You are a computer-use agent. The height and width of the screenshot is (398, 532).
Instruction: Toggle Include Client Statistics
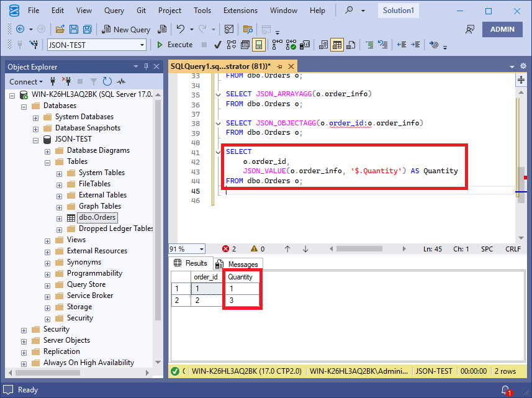pyautogui.click(x=305, y=45)
